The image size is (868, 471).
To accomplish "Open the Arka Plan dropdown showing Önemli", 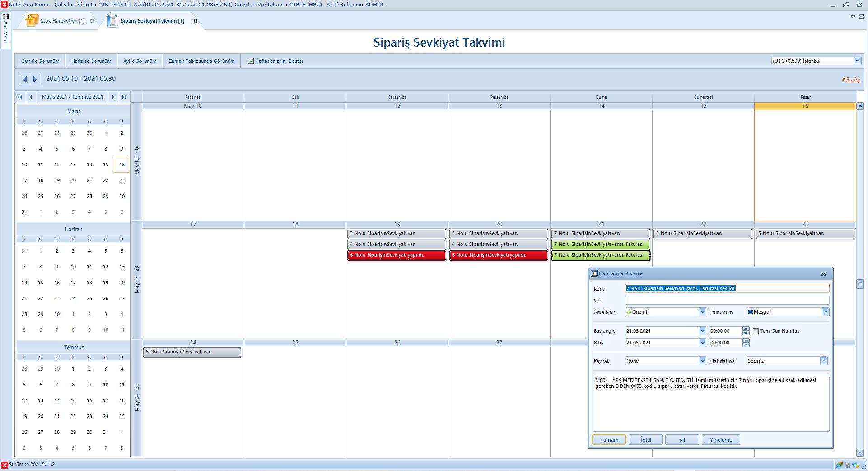I will [x=702, y=312].
